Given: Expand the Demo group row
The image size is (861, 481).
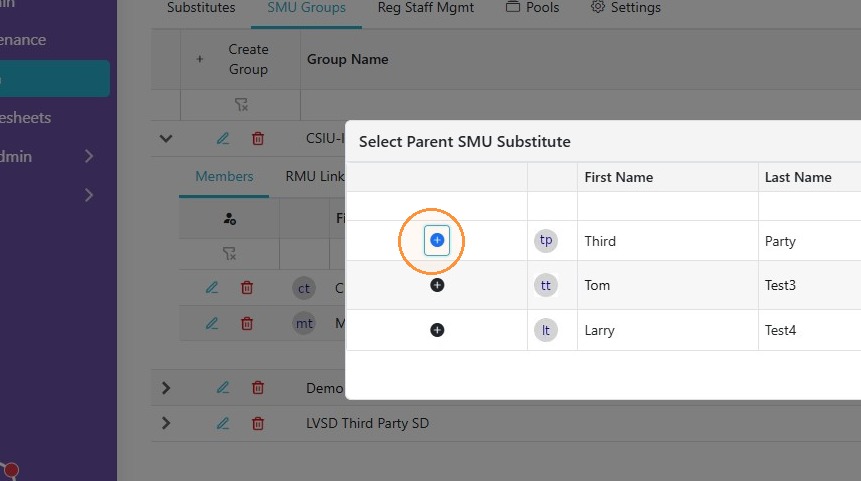Looking at the screenshot, I should click(x=166, y=388).
